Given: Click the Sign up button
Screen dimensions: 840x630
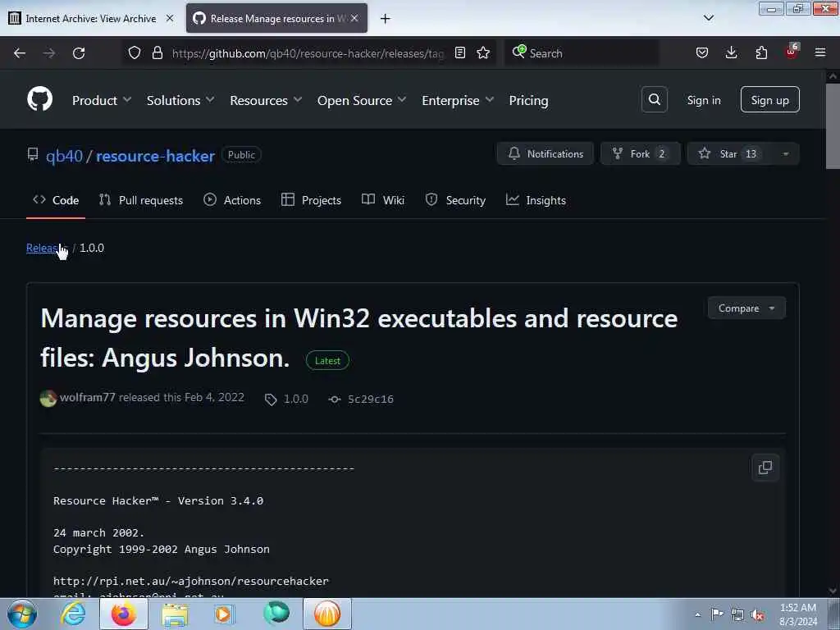Looking at the screenshot, I should [769, 99].
